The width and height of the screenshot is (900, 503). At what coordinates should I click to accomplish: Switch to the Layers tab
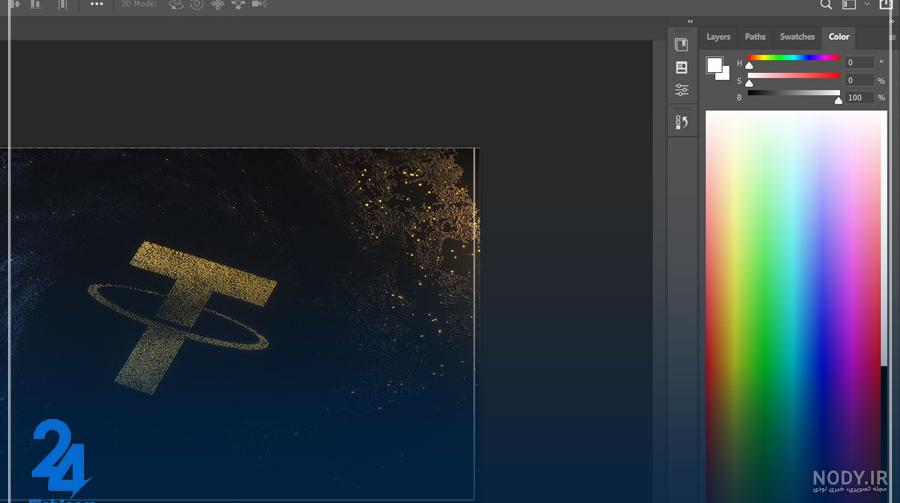(x=718, y=37)
